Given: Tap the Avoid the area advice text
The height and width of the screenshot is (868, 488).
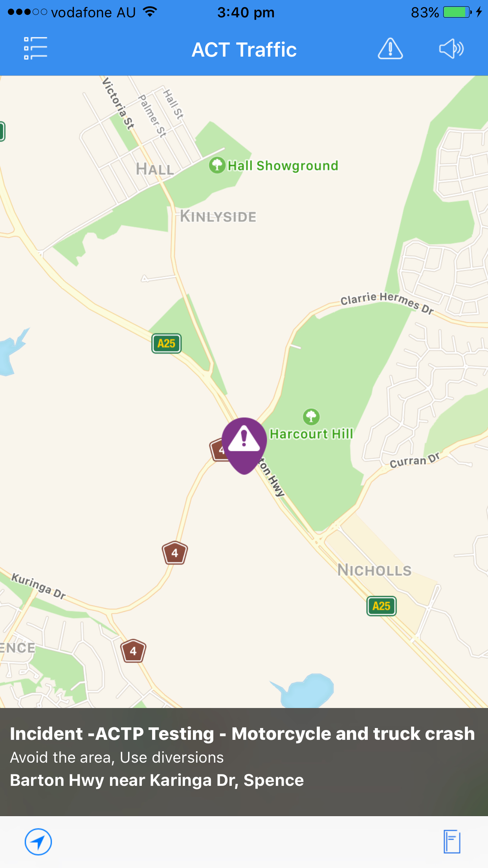Looking at the screenshot, I should (117, 757).
